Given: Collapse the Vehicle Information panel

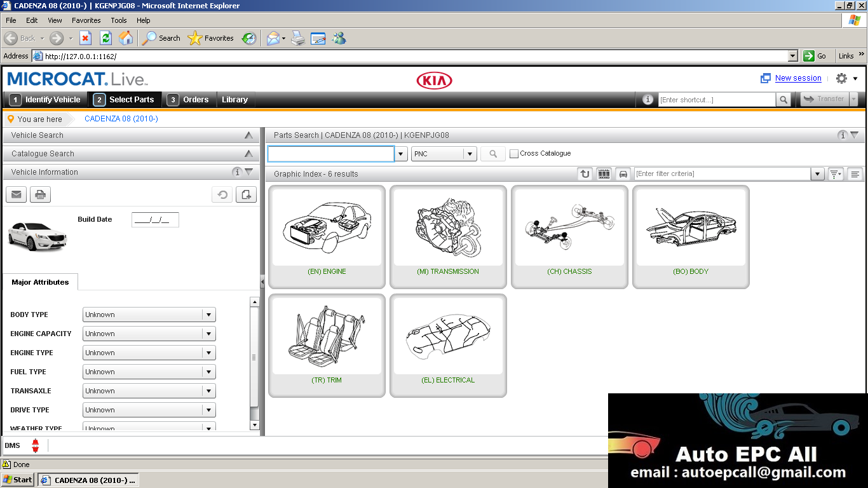Looking at the screenshot, I should (250, 172).
